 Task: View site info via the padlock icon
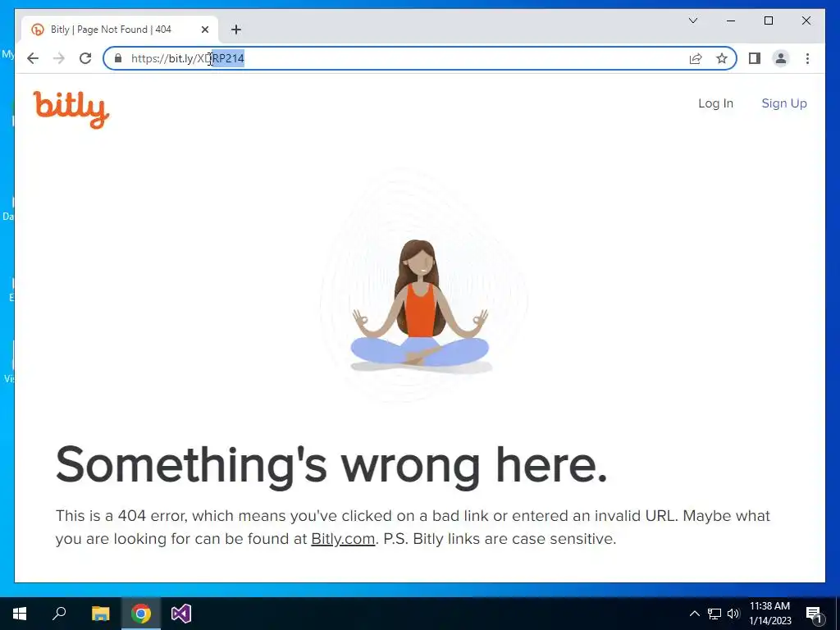coord(118,58)
